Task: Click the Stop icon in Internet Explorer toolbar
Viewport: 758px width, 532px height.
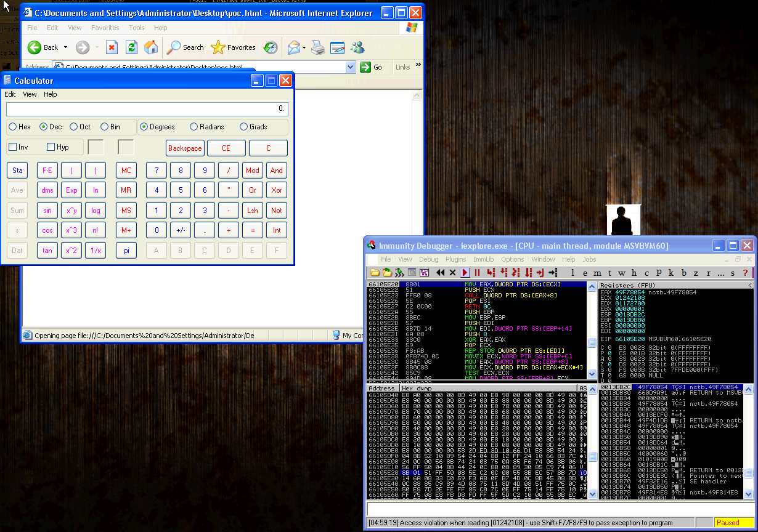Action: tap(112, 47)
